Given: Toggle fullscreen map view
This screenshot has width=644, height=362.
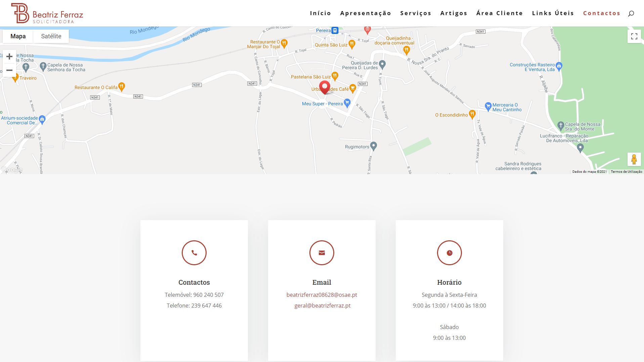Looking at the screenshot, I should tap(634, 36).
